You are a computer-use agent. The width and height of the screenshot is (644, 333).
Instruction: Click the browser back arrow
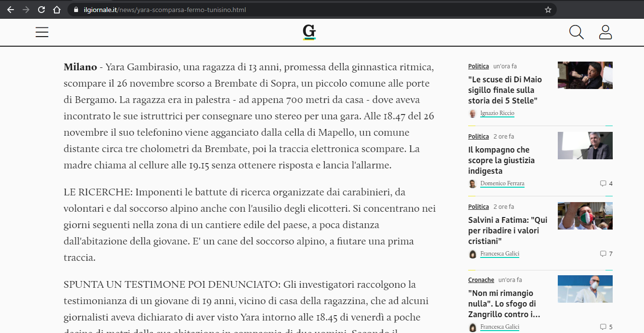11,10
